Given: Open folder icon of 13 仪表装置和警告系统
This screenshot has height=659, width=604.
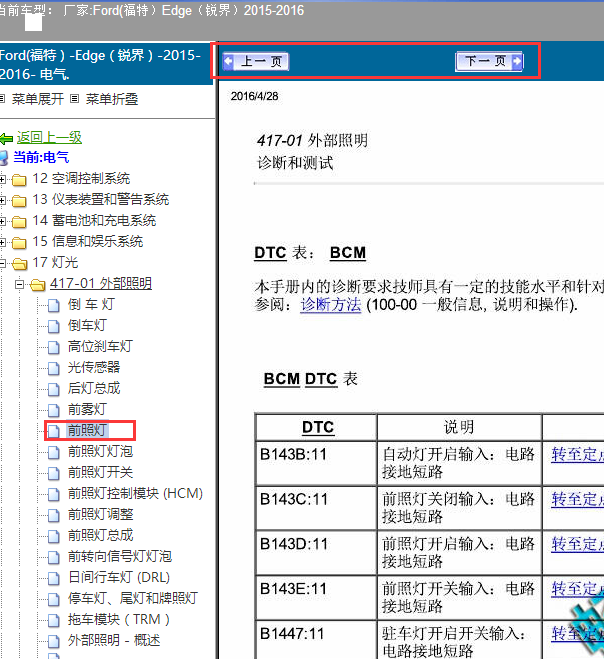Looking at the screenshot, I should pos(19,201).
